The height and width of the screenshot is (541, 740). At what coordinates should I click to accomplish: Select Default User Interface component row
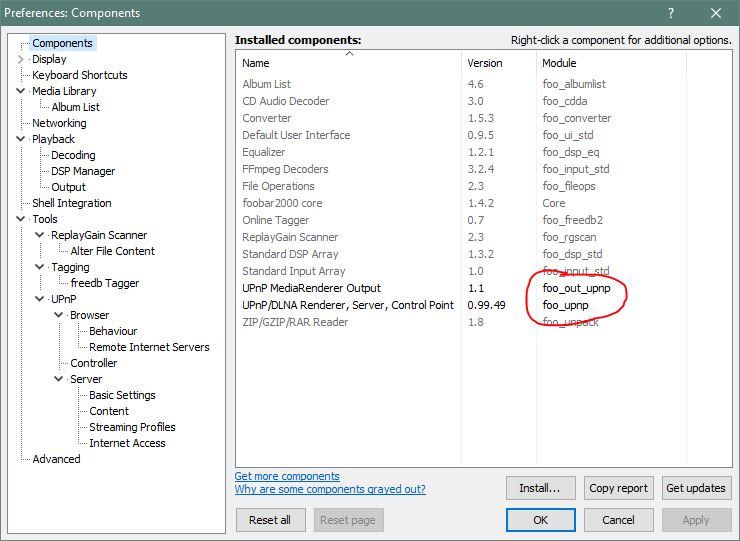[x=484, y=135]
